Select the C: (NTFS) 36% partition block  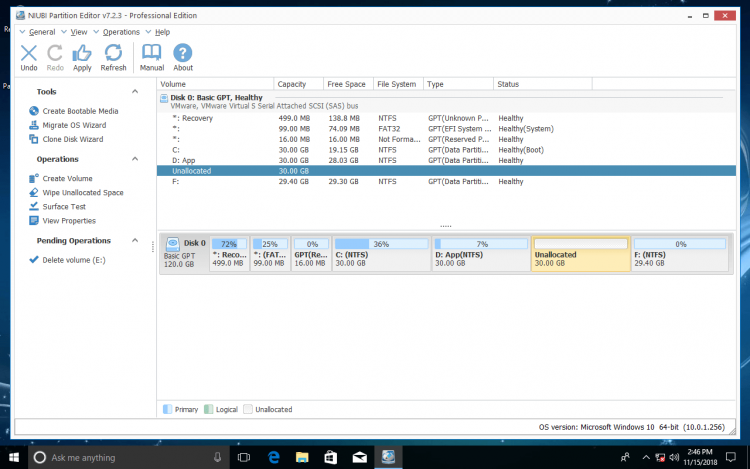(x=381, y=254)
